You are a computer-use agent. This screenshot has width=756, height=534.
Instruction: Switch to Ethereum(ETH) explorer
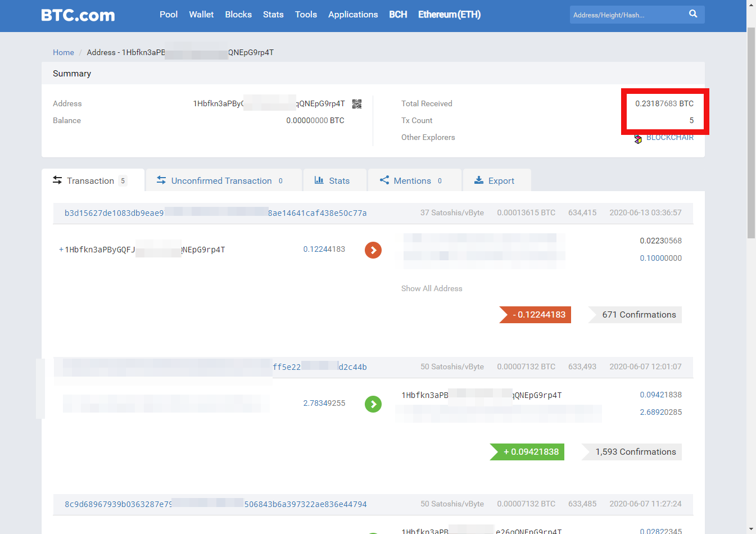(450, 15)
